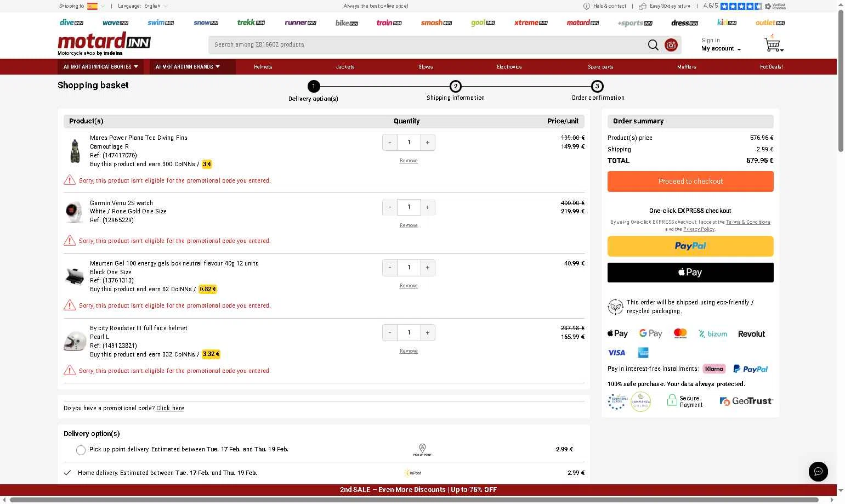Open the 2nd SALE discount banner
The width and height of the screenshot is (845, 504).
click(x=418, y=490)
